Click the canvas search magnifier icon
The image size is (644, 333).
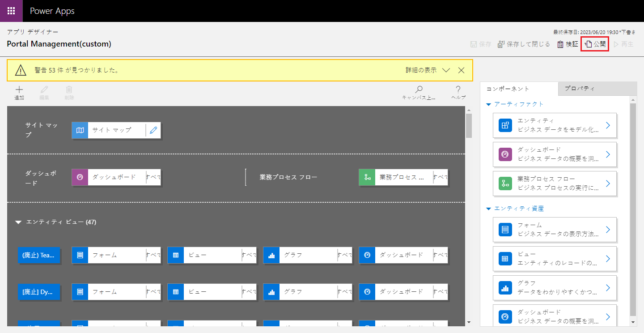pos(419,90)
